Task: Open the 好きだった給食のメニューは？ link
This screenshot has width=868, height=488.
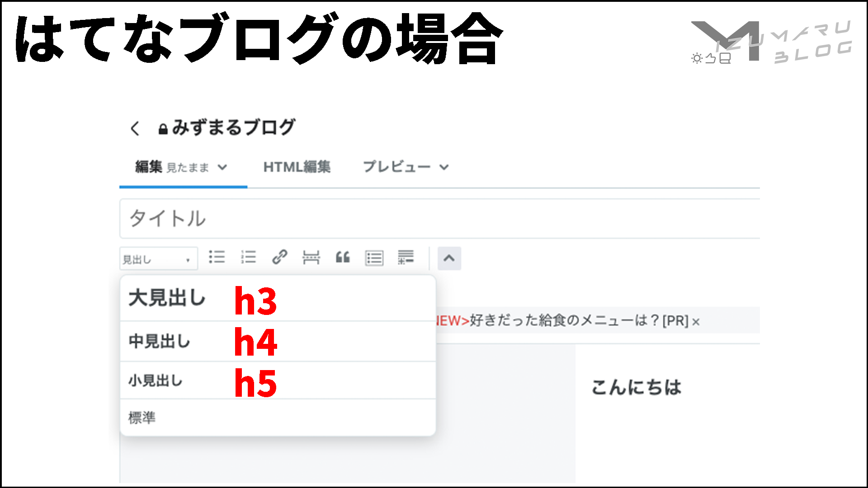Action: tap(565, 321)
